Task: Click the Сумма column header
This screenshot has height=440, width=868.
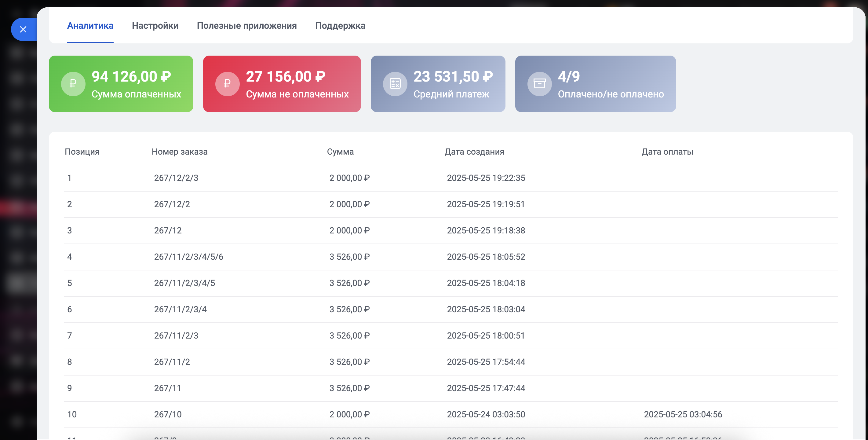Action: [340, 152]
